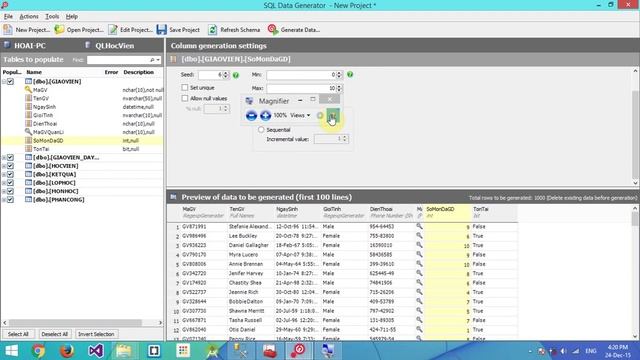Viewport: 640px width, 360px height.
Task: Uncheck the [dbo].[MONHOC] table checkbox
Action: tap(11, 191)
